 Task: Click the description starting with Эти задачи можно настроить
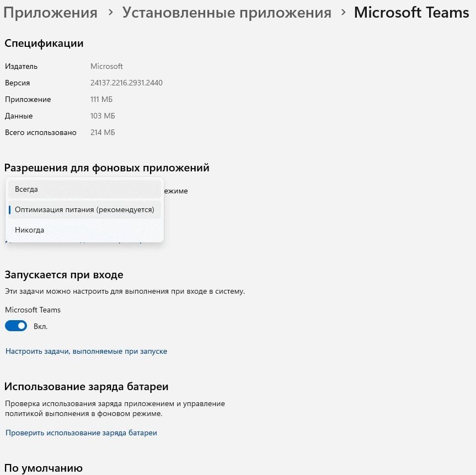(125, 292)
